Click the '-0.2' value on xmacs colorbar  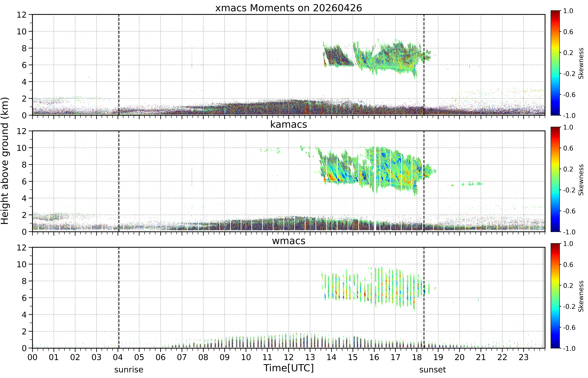coord(569,74)
